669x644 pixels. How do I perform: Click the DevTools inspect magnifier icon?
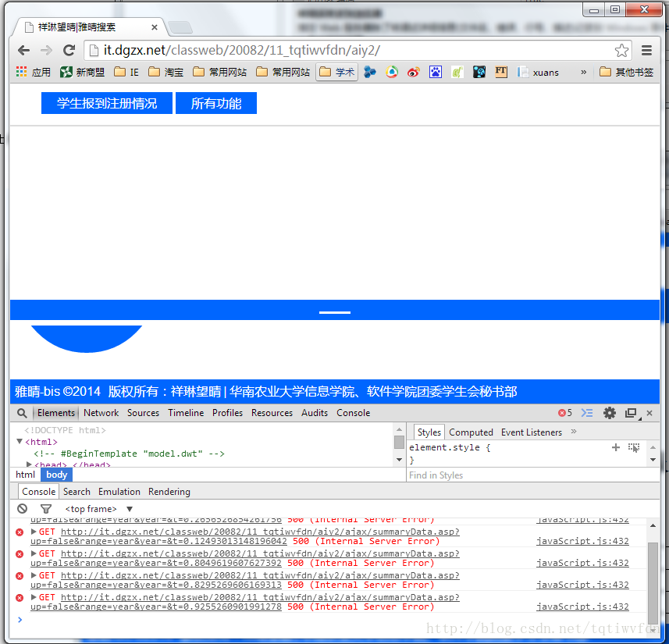22,413
